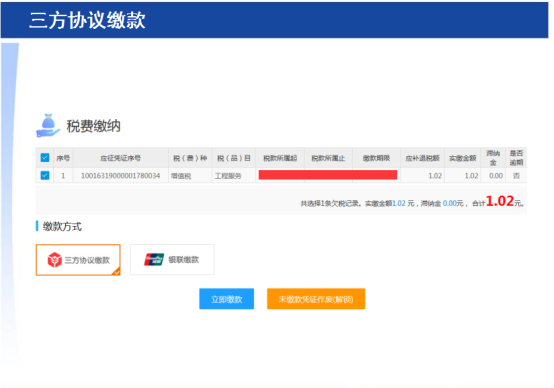Screen dimensions: 554x388
Task: Click the 税费缴纳 heading text
Action: (94, 126)
